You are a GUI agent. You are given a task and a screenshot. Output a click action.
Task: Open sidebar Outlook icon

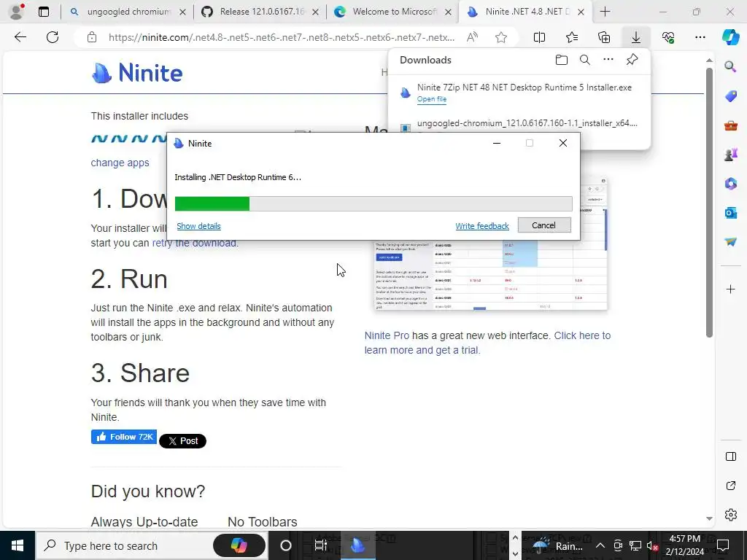(730, 212)
